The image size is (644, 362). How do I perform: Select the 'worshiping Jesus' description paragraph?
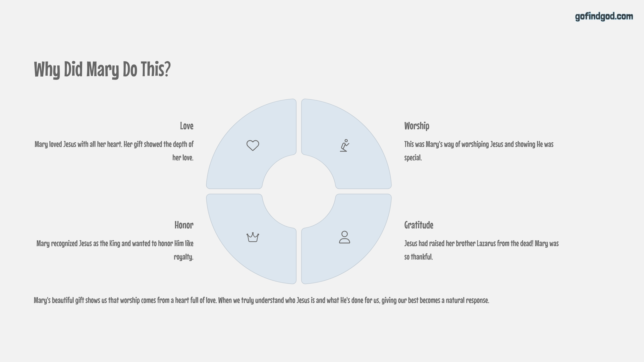pyautogui.click(x=479, y=151)
